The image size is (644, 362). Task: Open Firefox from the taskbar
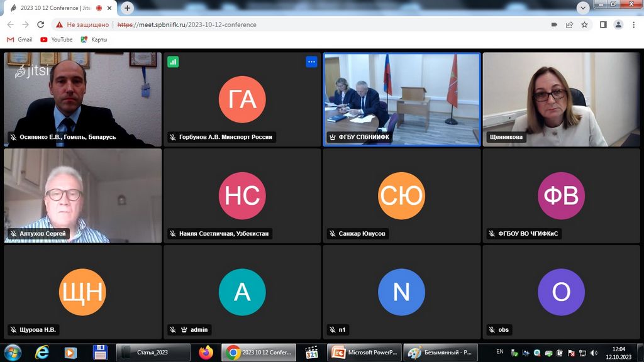coord(206,352)
